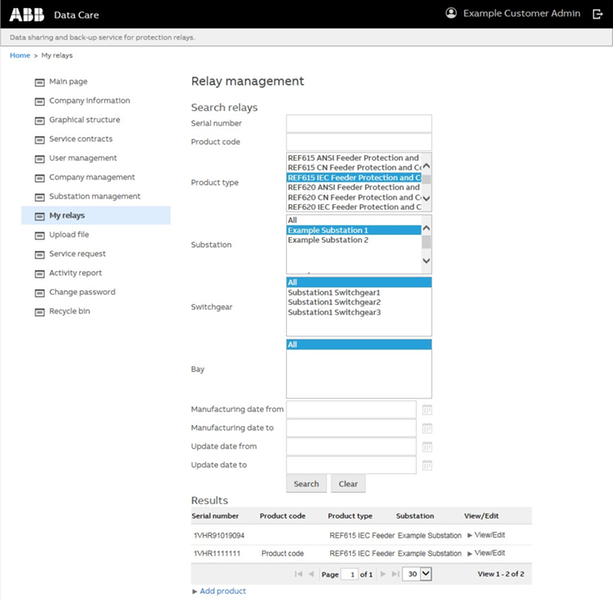Select Example Substation 2 in Substation list

pos(328,240)
